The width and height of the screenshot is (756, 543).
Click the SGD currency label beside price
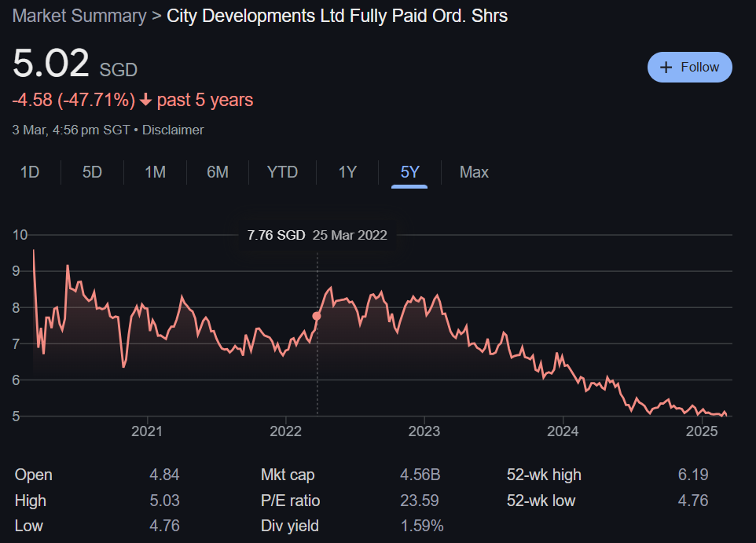(119, 70)
